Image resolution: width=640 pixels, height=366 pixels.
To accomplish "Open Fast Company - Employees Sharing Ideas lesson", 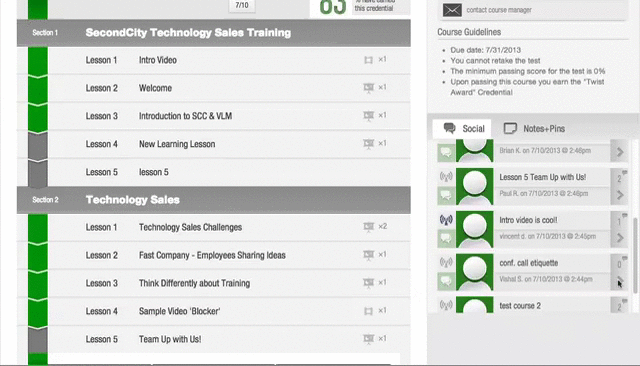I will pos(213,255).
